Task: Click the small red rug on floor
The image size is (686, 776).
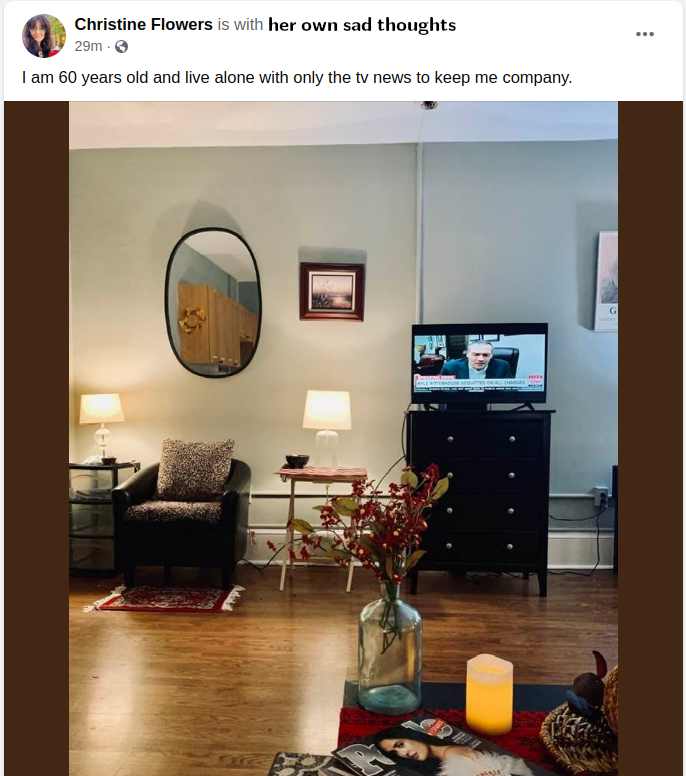Action: pyautogui.click(x=164, y=599)
